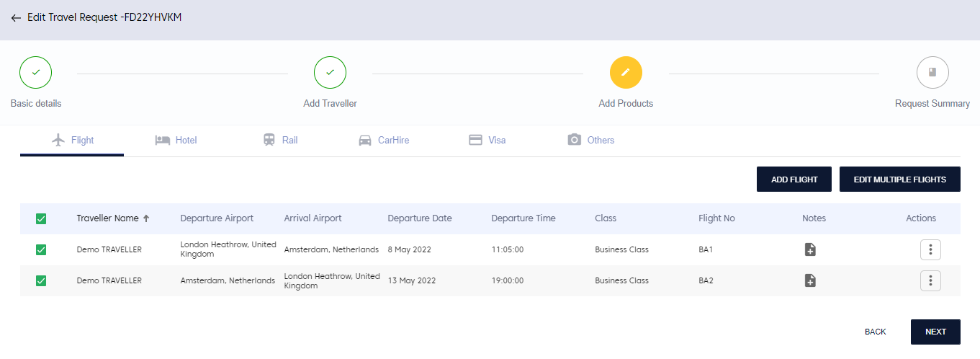Click the Add Products pencil step icon
The image size is (980, 359).
626,72
